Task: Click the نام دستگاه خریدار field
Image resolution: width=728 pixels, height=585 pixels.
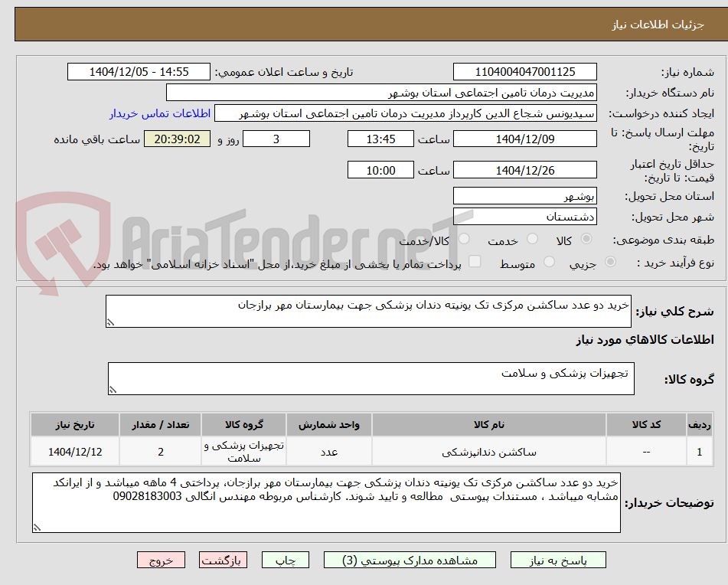Action: (381, 93)
